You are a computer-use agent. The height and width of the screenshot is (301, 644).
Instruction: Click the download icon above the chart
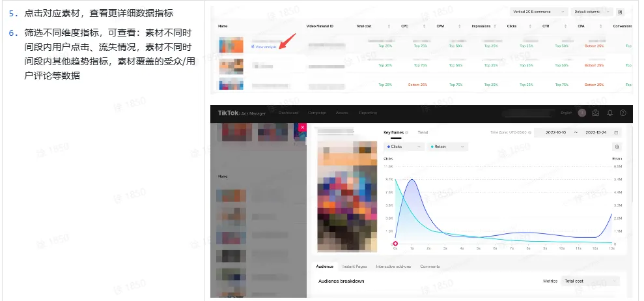617,147
